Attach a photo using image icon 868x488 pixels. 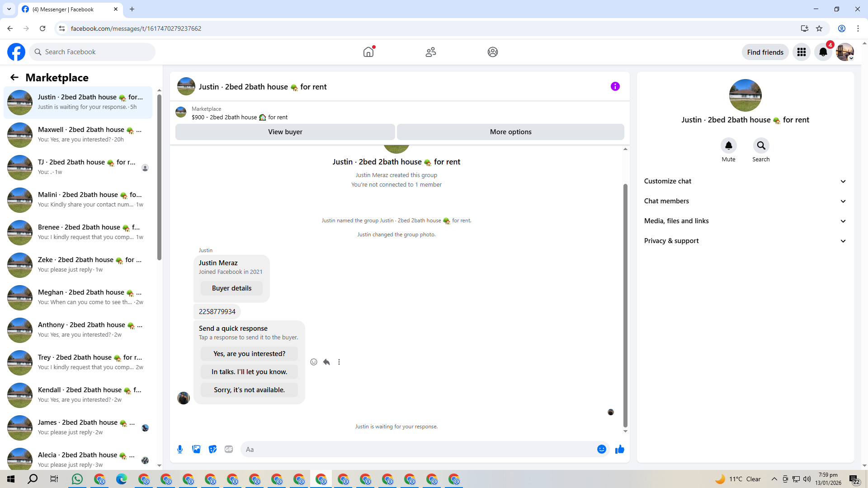(196, 449)
